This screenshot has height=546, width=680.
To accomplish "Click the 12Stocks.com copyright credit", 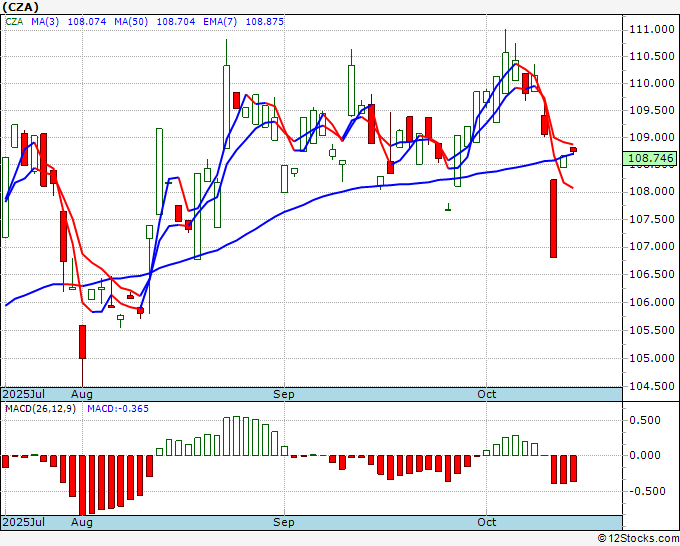I will [x=638, y=538].
